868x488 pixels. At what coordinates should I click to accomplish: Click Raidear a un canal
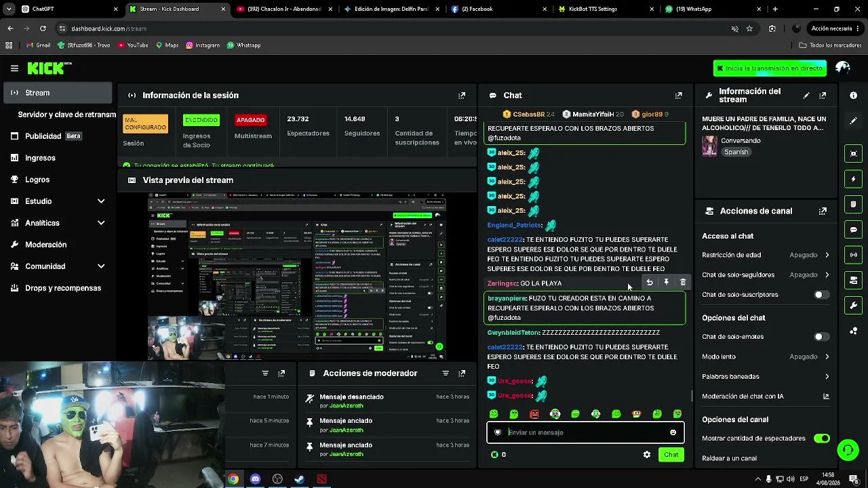pyautogui.click(x=729, y=458)
